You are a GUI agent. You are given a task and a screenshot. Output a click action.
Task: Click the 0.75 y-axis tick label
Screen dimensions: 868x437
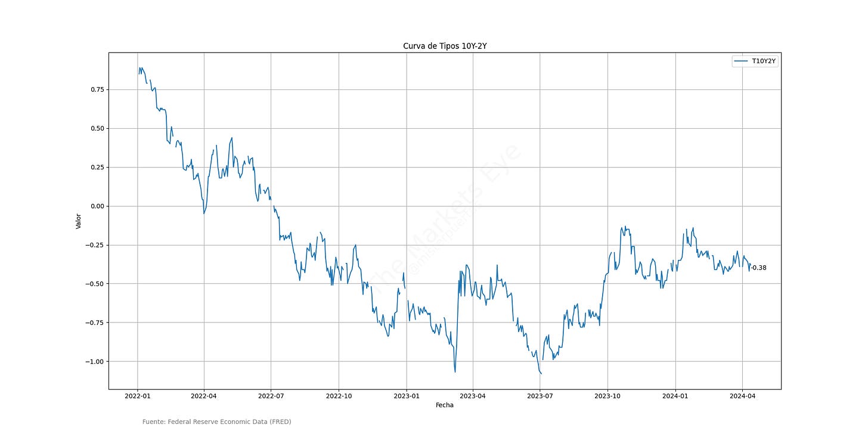pyautogui.click(x=97, y=89)
